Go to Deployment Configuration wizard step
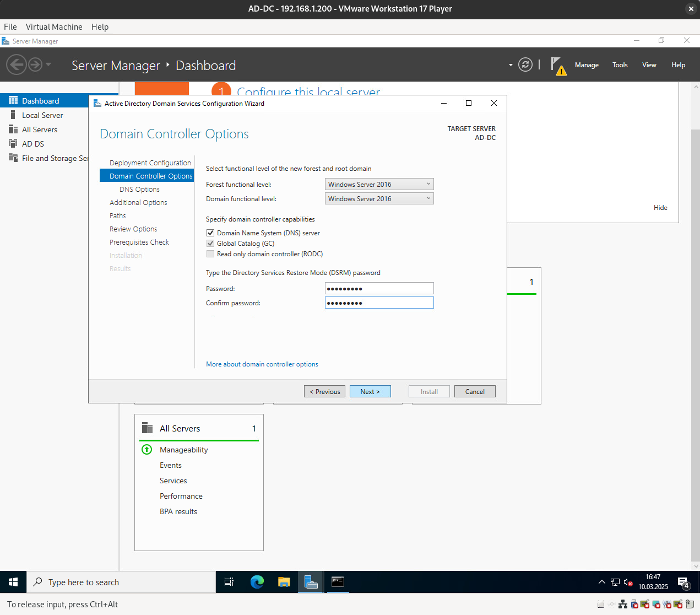This screenshot has height=615, width=700. pyautogui.click(x=150, y=163)
